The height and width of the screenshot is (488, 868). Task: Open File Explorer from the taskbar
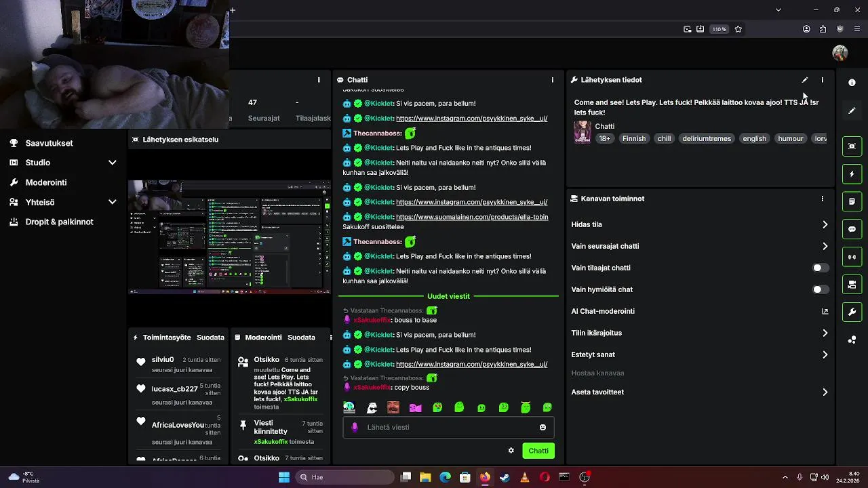[425, 477]
